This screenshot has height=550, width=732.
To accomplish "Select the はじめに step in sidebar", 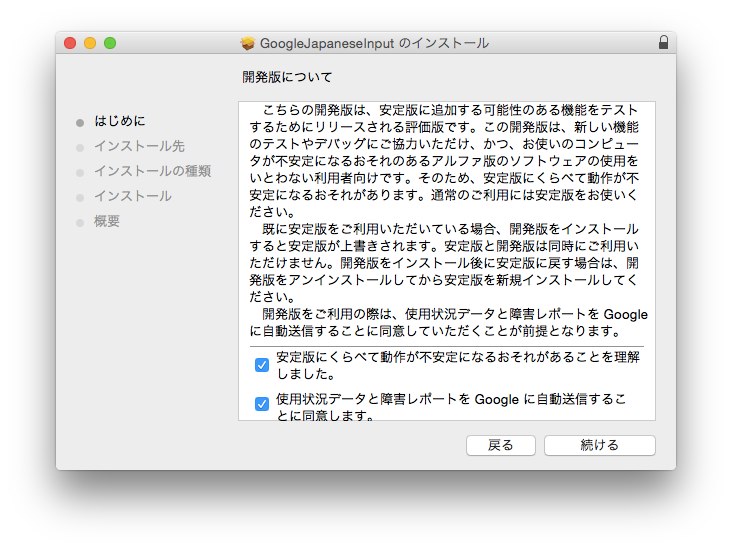I will (120, 121).
